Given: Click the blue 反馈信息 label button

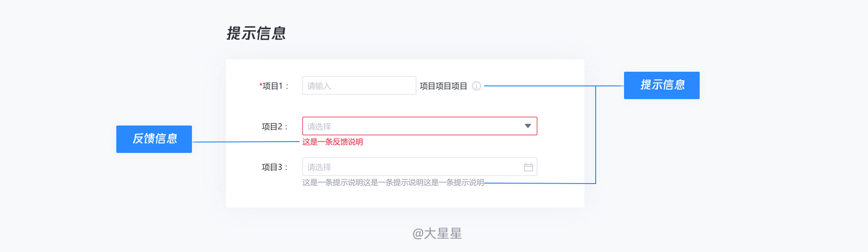Looking at the screenshot, I should point(154,139).
